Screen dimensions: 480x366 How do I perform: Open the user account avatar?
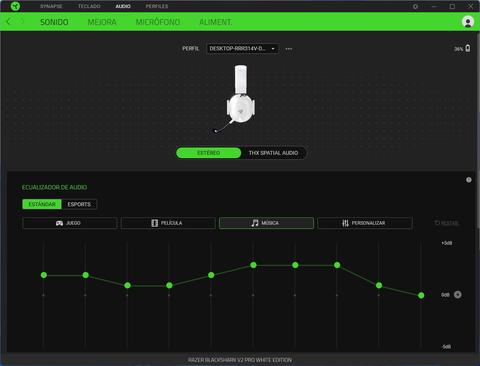point(468,22)
